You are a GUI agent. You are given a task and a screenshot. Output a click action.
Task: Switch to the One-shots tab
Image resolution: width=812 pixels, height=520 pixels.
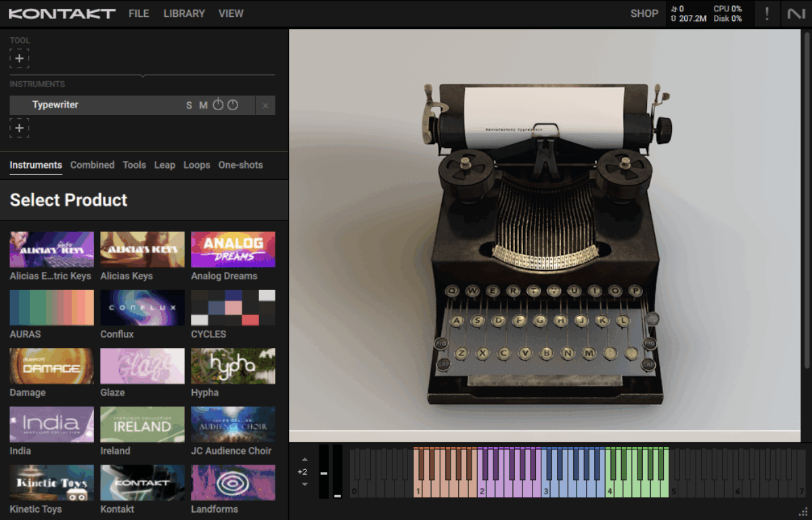pos(240,165)
